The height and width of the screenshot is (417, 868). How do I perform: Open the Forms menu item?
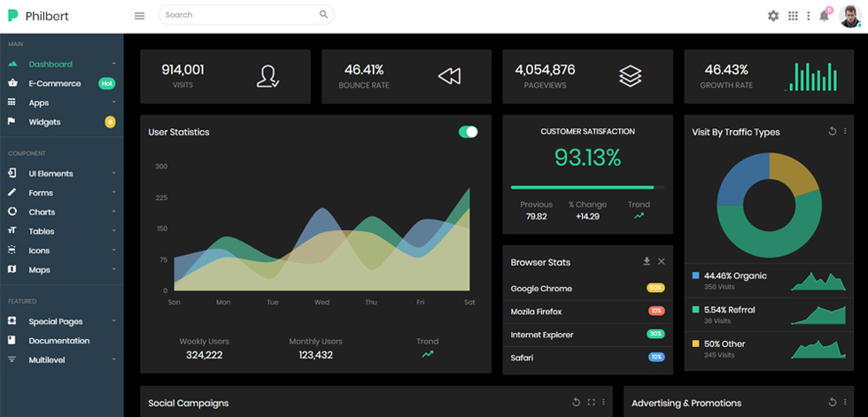pos(61,192)
